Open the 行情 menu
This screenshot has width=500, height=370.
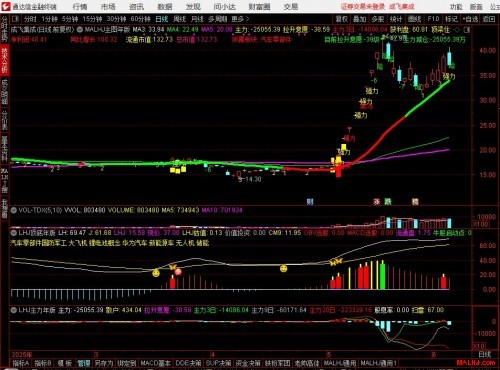click(x=80, y=6)
